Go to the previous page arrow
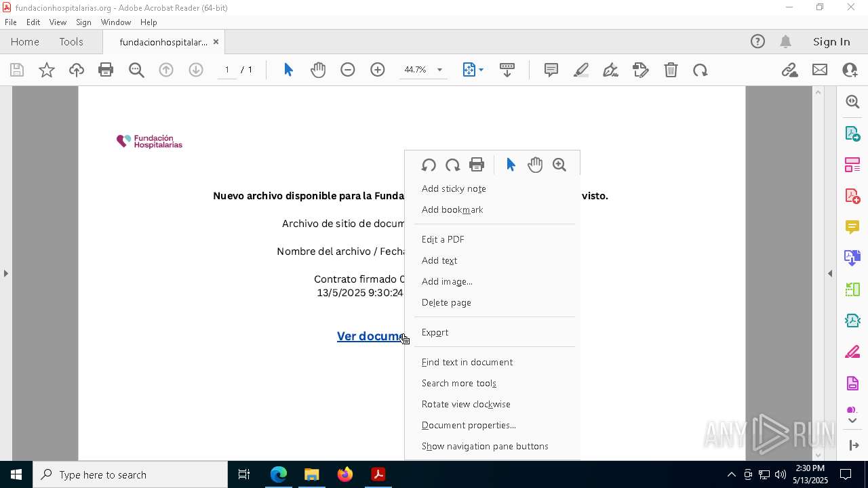This screenshot has width=868, height=488. pos(166,70)
